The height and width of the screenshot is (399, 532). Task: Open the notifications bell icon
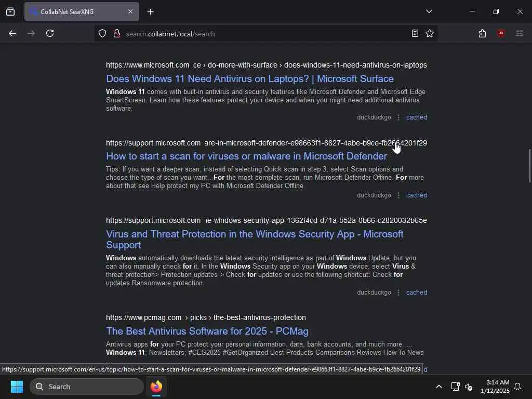coord(517,387)
